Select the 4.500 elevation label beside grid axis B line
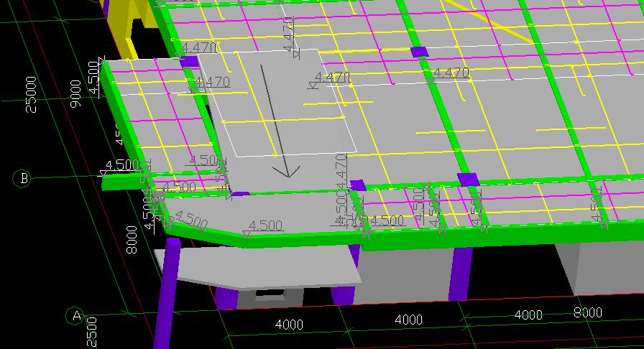The height and width of the screenshot is (349, 644). pos(121,165)
